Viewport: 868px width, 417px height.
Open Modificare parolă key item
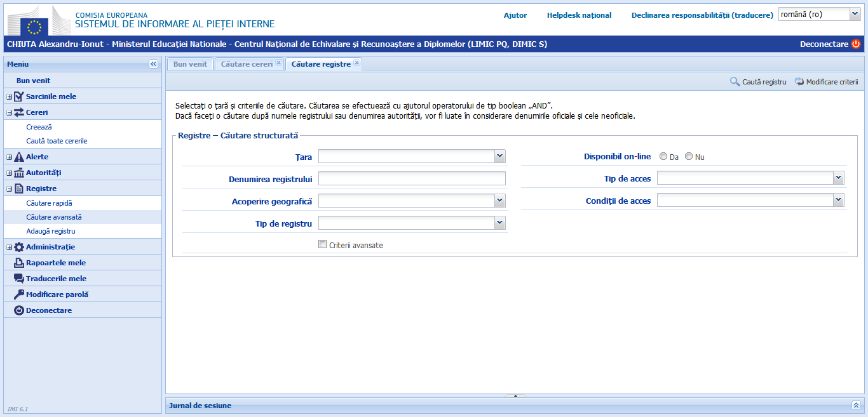point(57,295)
